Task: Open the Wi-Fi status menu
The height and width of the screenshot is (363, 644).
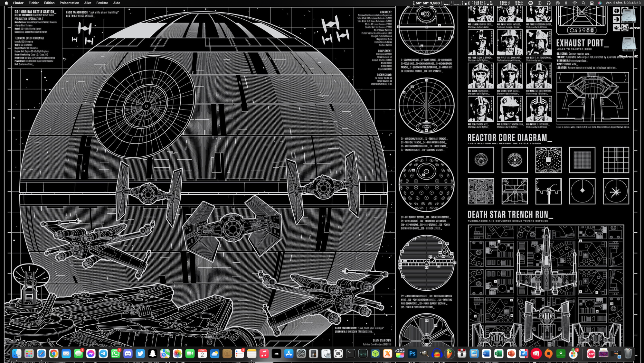Action: point(575,3)
